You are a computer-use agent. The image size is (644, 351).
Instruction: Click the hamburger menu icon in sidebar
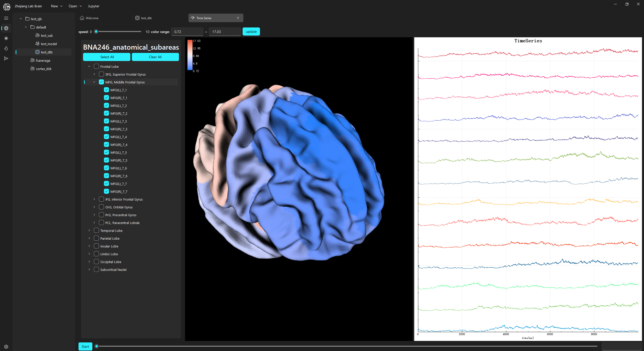tap(6, 18)
